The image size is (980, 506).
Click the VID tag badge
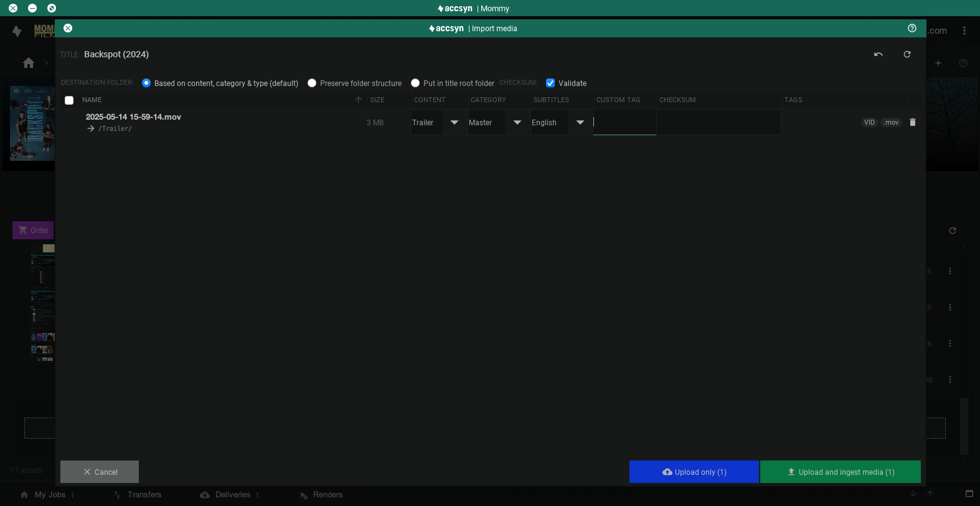[869, 122]
